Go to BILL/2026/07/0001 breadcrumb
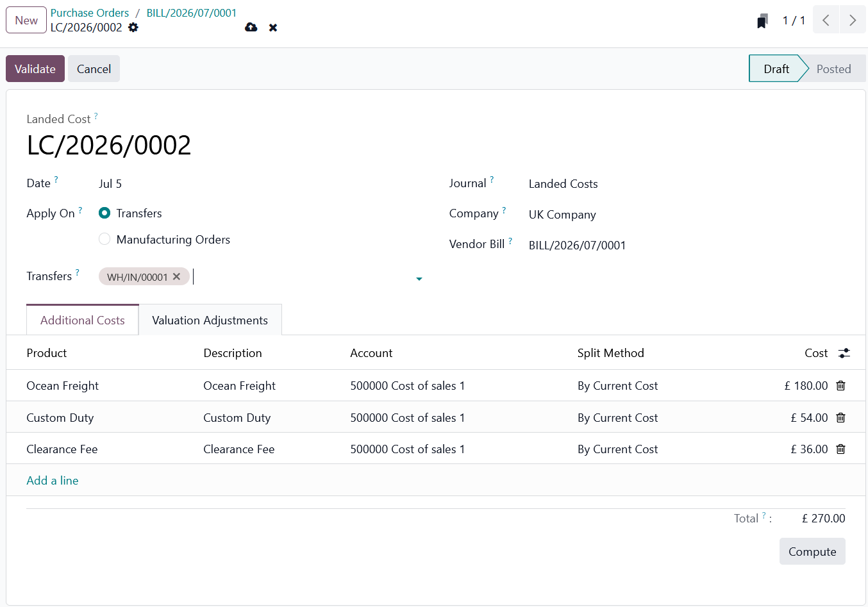This screenshot has width=868, height=607. [192, 13]
